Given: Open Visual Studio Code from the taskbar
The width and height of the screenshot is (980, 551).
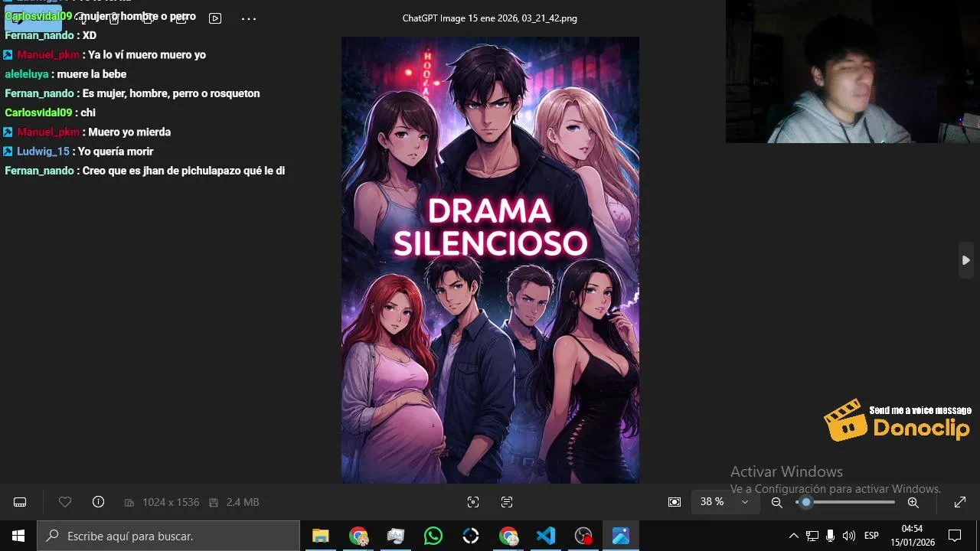Looking at the screenshot, I should coord(546,536).
